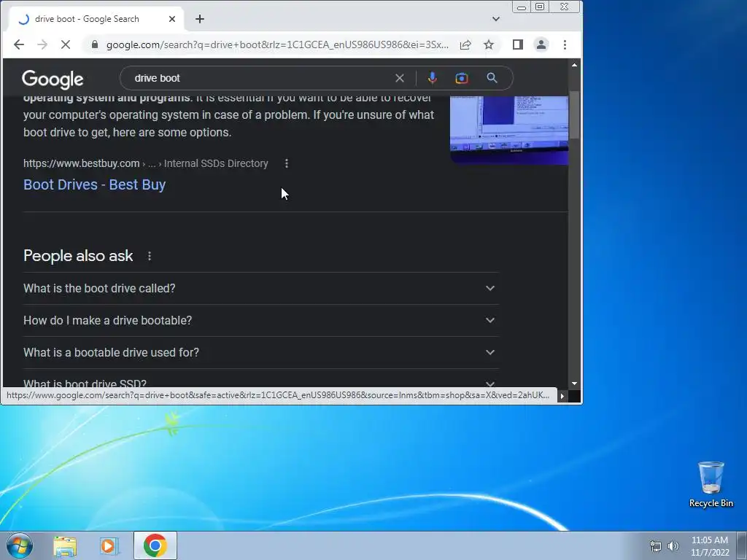Clear the search box text
The height and width of the screenshot is (560, 747).
[400, 78]
